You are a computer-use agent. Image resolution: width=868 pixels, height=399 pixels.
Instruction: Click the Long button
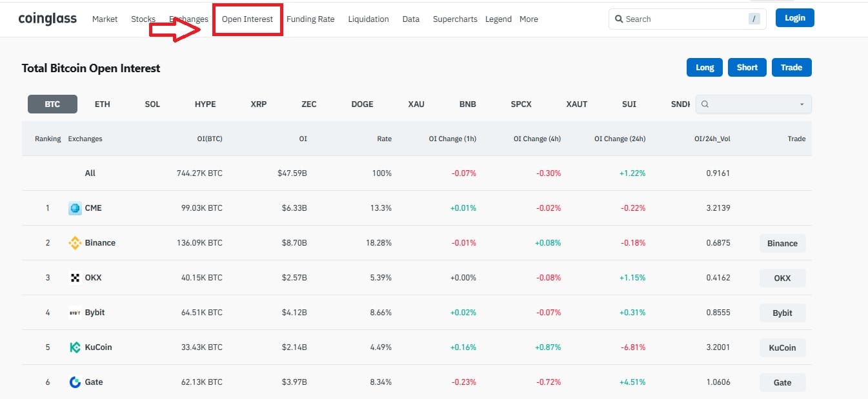705,68
